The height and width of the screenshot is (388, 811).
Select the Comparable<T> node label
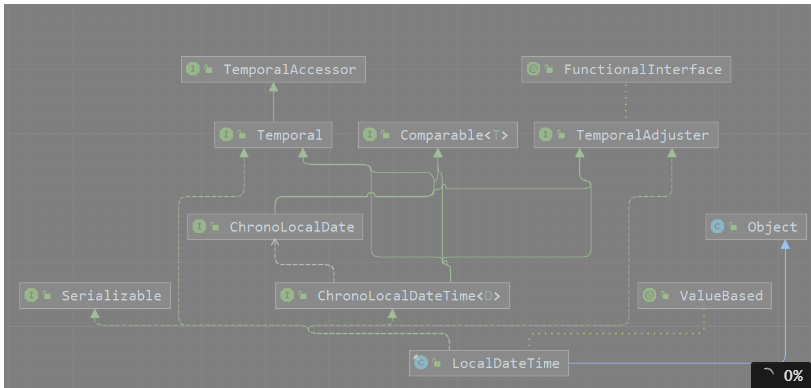(x=454, y=135)
